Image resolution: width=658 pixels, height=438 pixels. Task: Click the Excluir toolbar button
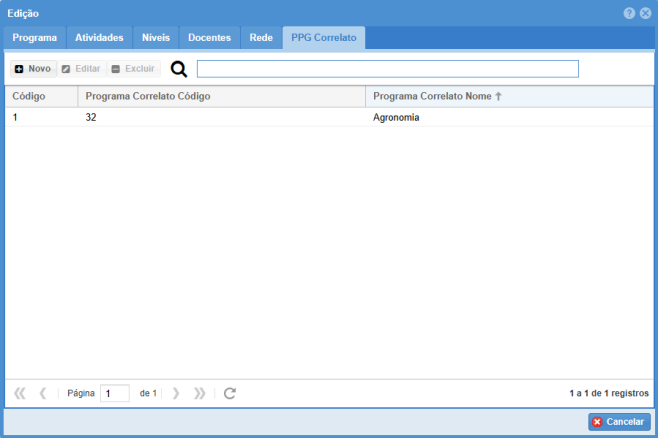133,69
